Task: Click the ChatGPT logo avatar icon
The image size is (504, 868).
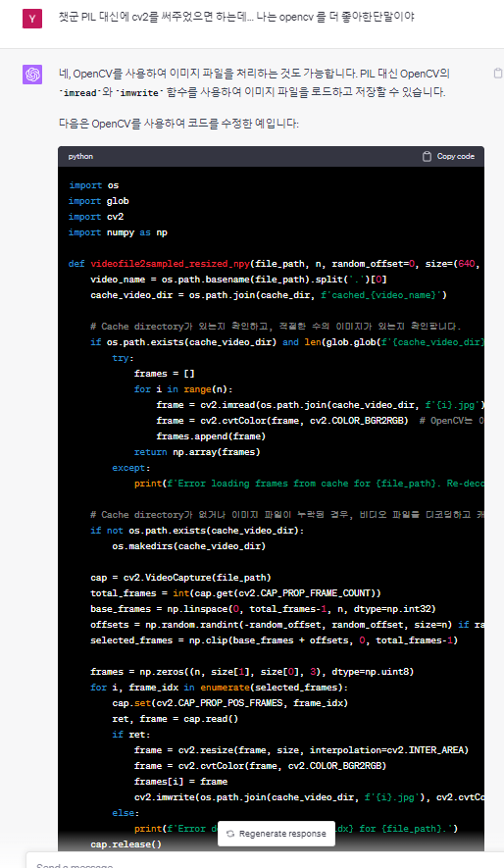Action: coord(32,75)
